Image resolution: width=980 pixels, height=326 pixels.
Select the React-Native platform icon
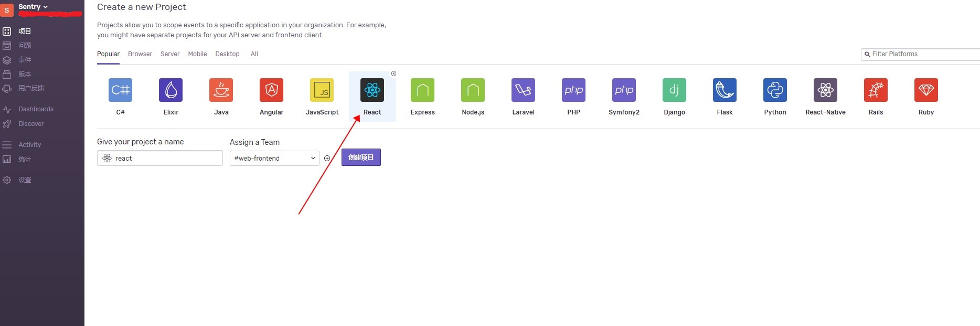[825, 90]
